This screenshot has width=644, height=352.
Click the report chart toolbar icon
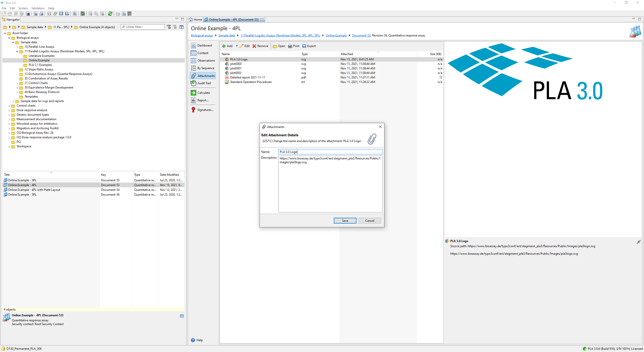pos(75,14)
